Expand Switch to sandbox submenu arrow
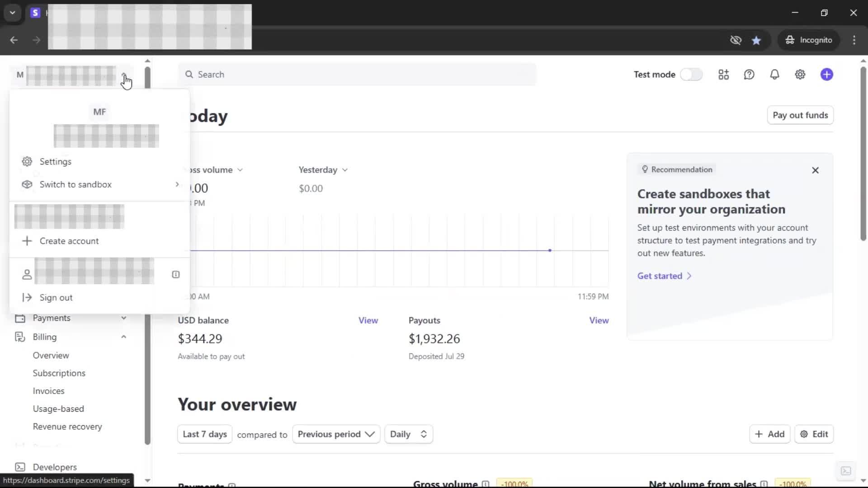Screen dimensions: 868x488 click(x=177, y=184)
